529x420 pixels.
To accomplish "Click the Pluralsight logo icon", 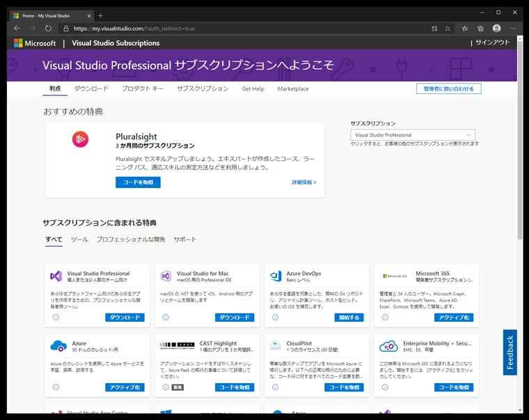I will point(80,139).
